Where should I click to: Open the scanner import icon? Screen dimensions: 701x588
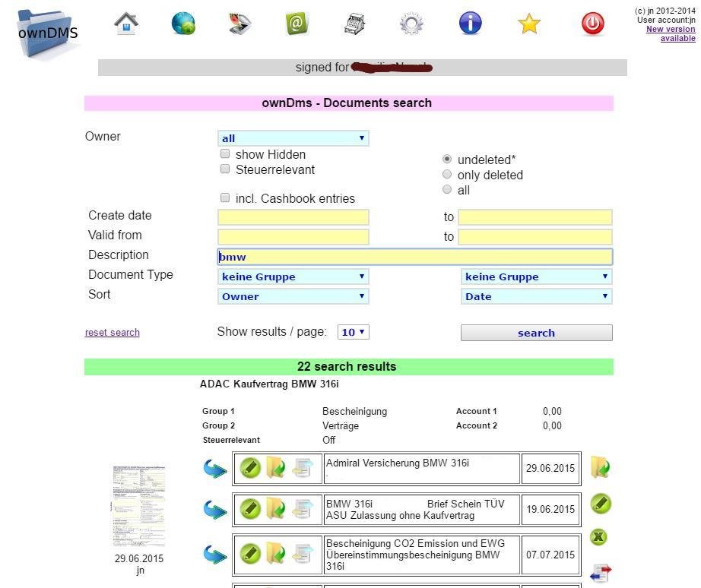[238, 24]
